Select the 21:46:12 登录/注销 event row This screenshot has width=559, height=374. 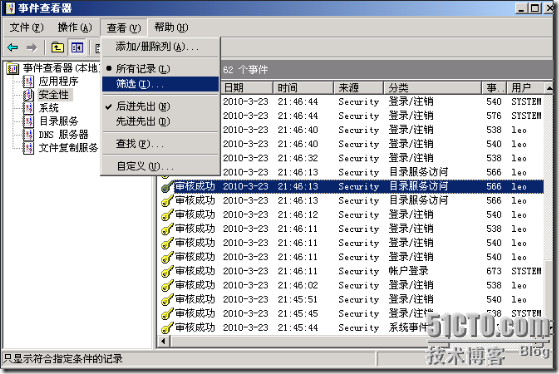coord(352,215)
